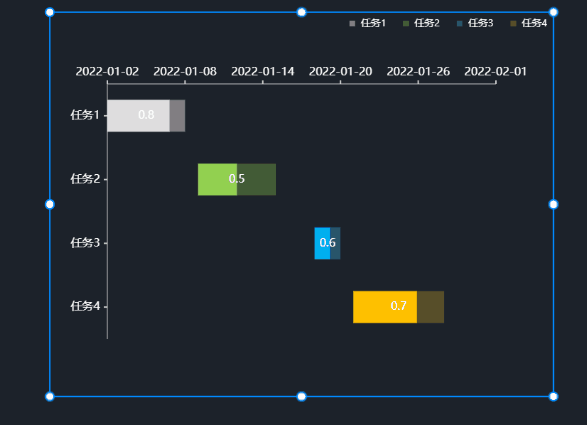This screenshot has width=587, height=425.
Task: Click the 2022-01-14 axis date label
Action: [263, 71]
